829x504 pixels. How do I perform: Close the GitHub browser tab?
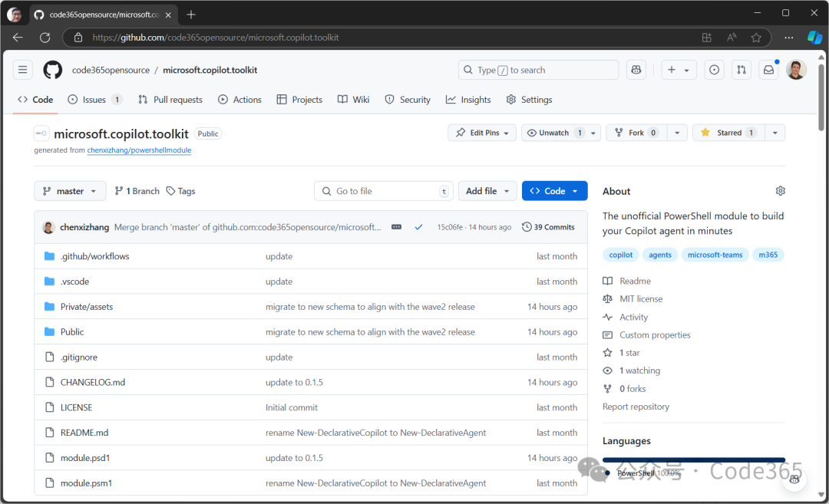pos(168,15)
